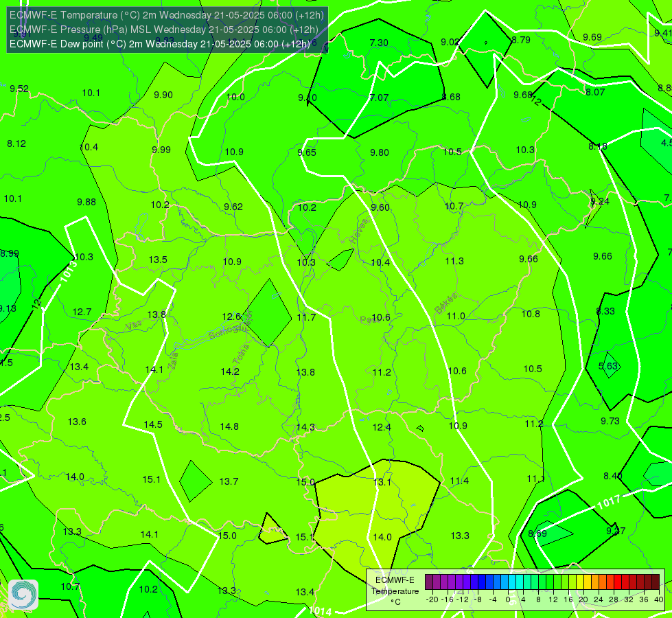Click the 9.90 temperature value
672x618 pixels.
coord(163,95)
